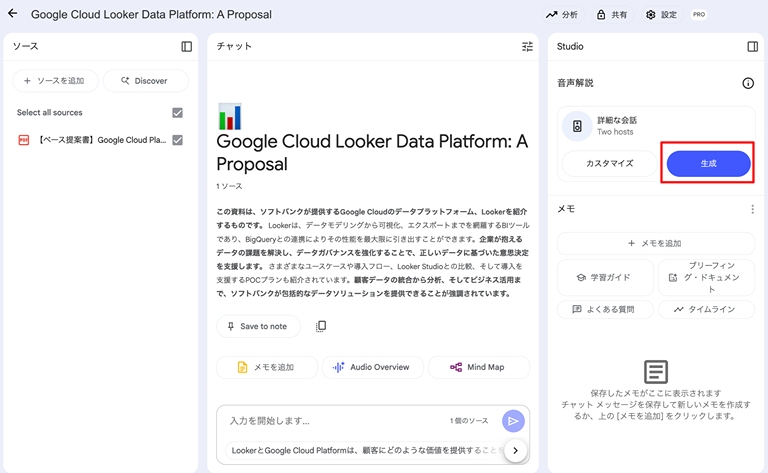The height and width of the screenshot is (473, 768).
Task: Generate a Mind Map
Action: click(x=478, y=367)
